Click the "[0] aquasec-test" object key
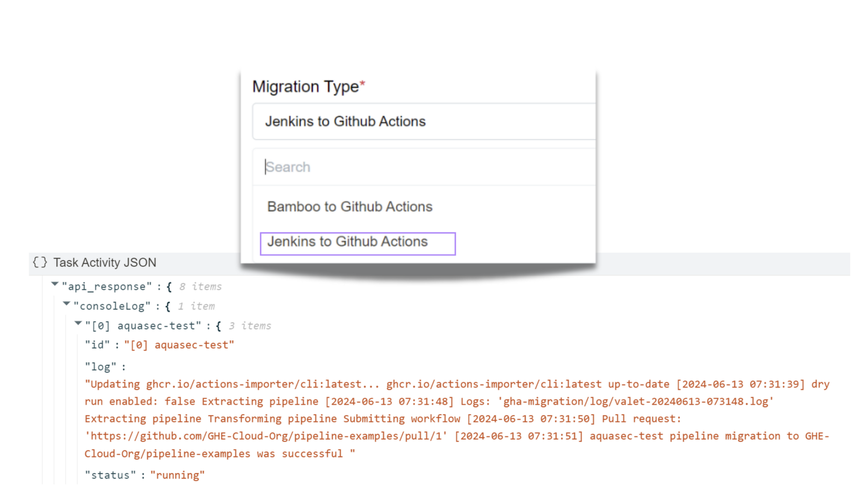Viewport: 868px width, 486px height. [x=143, y=326]
